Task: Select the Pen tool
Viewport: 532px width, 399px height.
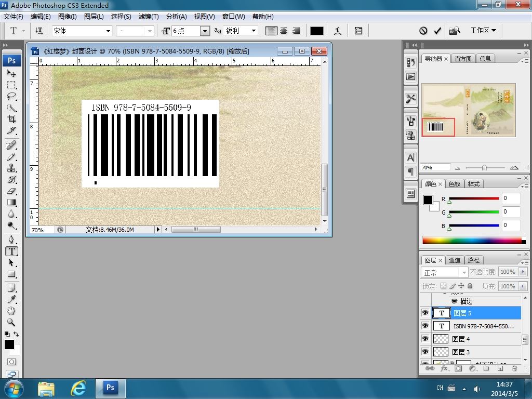Action: 11,240
